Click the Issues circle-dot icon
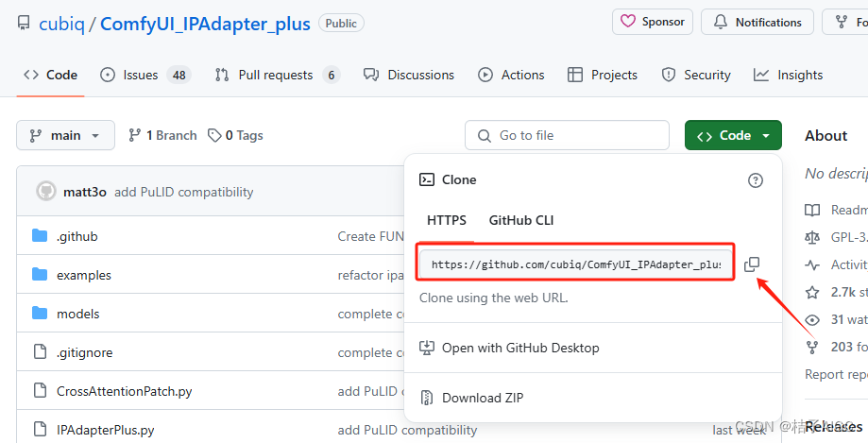The image size is (868, 443). point(108,75)
